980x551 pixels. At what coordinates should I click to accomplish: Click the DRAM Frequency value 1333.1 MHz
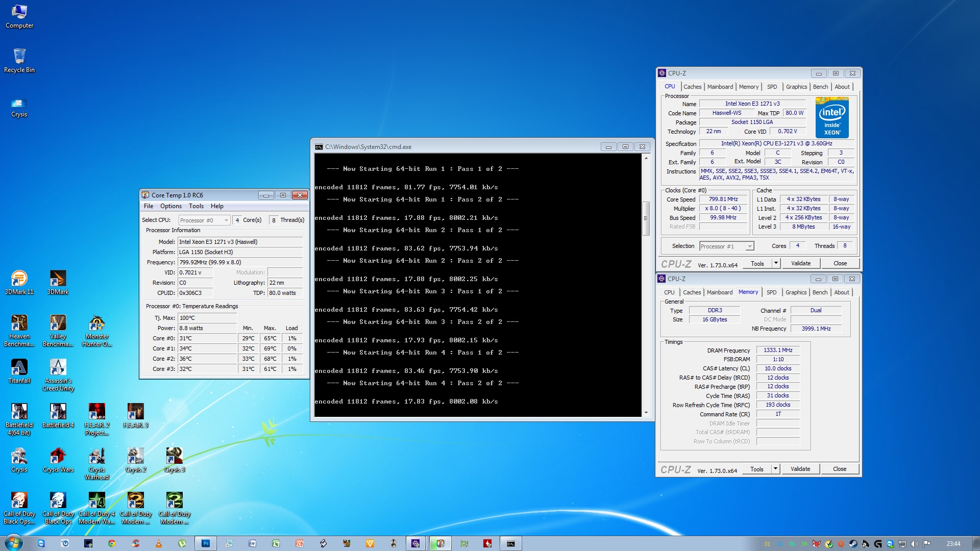tap(778, 350)
